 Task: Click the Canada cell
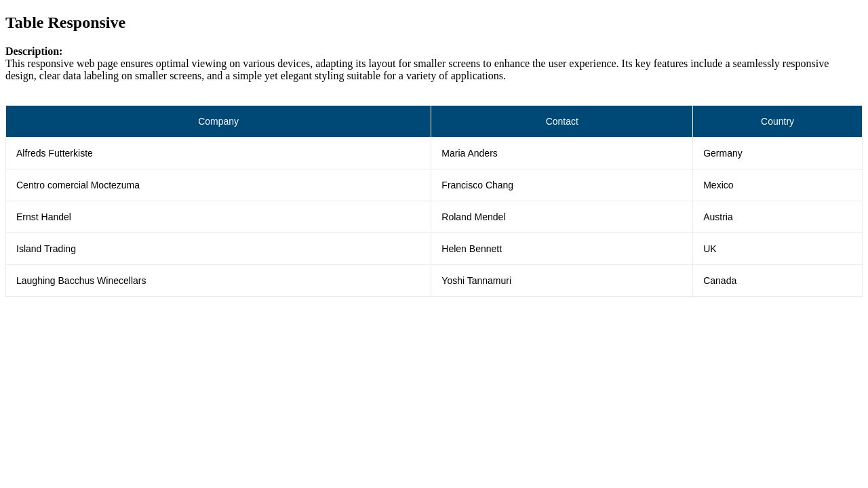pyautogui.click(x=777, y=281)
